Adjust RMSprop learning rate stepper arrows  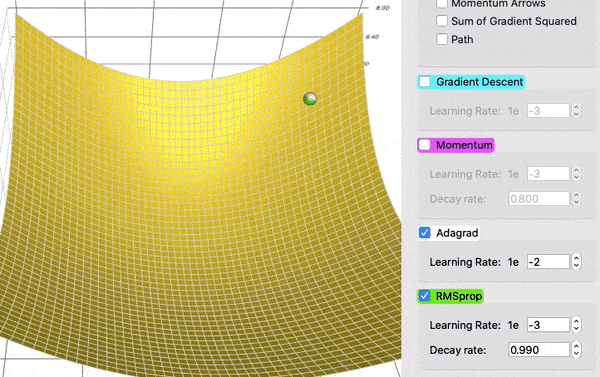pyautogui.click(x=576, y=325)
